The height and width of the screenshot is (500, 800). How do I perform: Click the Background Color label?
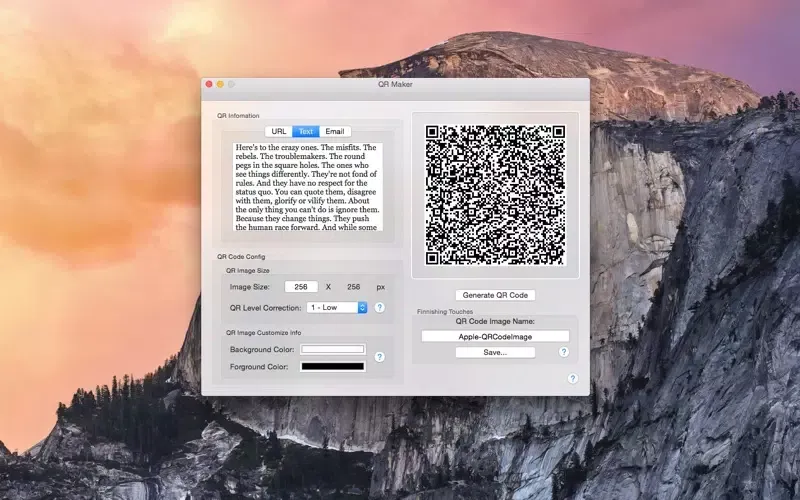[x=262, y=349]
